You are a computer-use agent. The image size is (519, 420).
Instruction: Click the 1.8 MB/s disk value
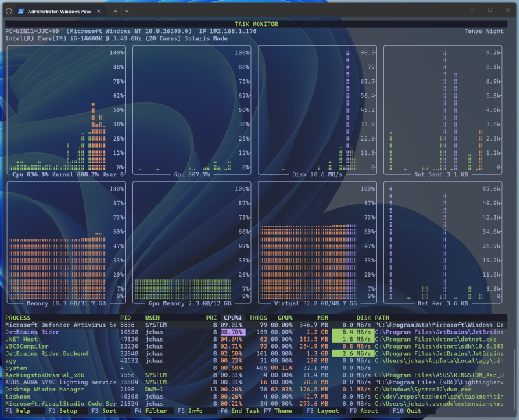(x=353, y=340)
